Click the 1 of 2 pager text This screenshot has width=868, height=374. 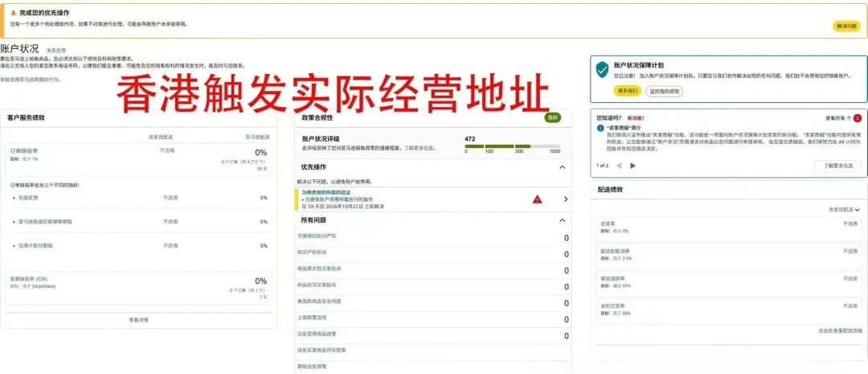[x=602, y=166]
